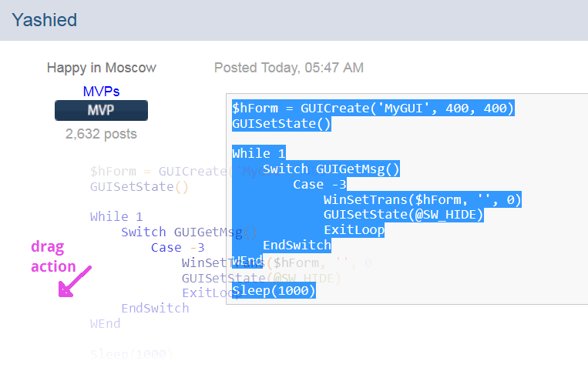
Task: Click the highlighted Sleep(1000) line
Action: coord(274,290)
